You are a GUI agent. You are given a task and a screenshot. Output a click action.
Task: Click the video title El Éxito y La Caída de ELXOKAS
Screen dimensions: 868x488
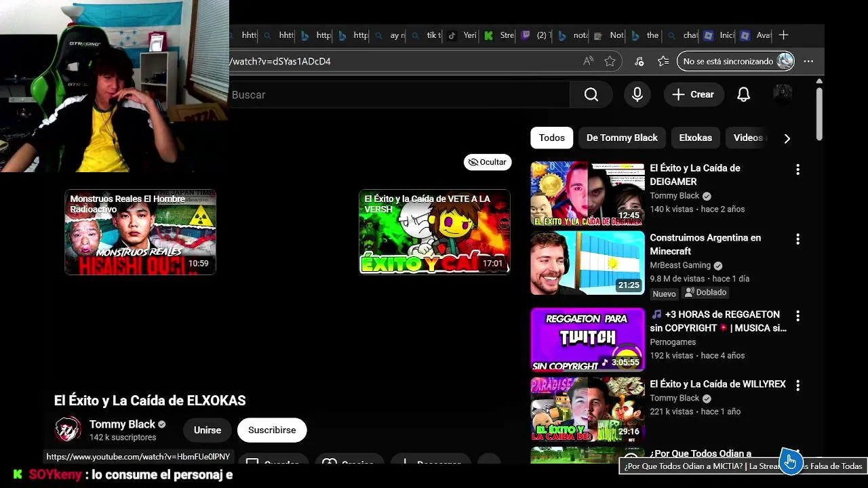tap(150, 401)
